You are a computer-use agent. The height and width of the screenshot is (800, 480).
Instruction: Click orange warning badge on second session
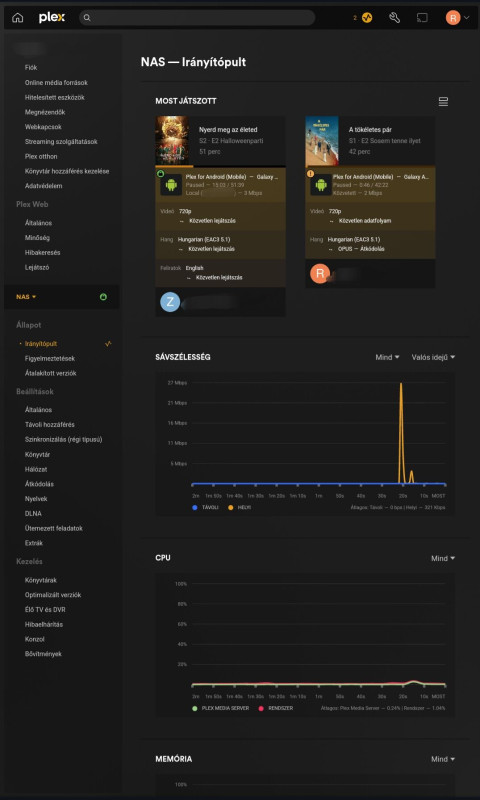click(310, 173)
